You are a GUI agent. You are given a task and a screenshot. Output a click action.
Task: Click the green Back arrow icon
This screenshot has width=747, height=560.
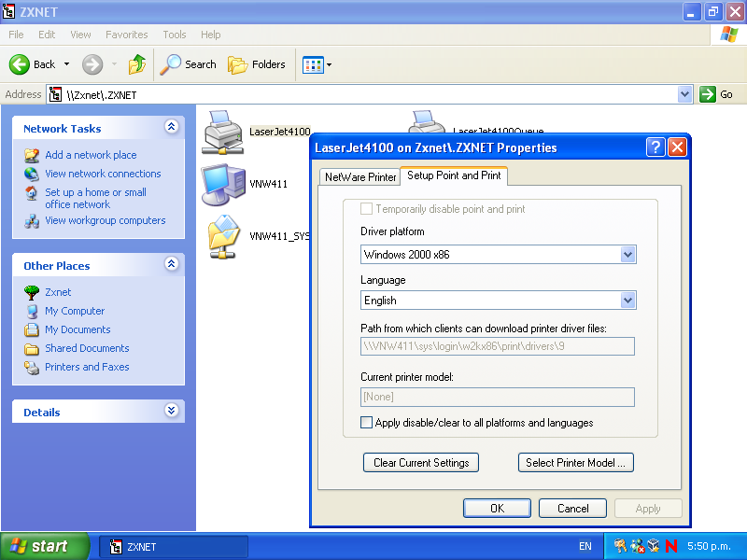click(20, 64)
